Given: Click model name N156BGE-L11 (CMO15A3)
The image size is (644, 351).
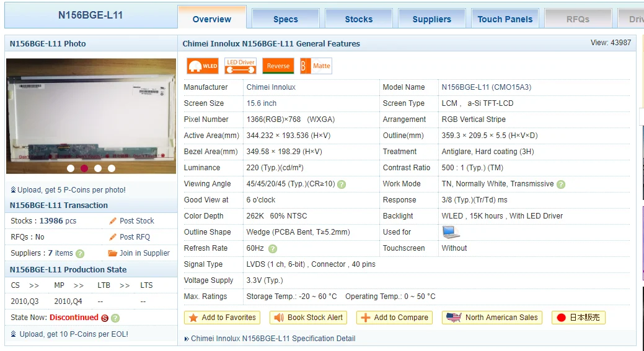Looking at the screenshot, I should tap(487, 87).
